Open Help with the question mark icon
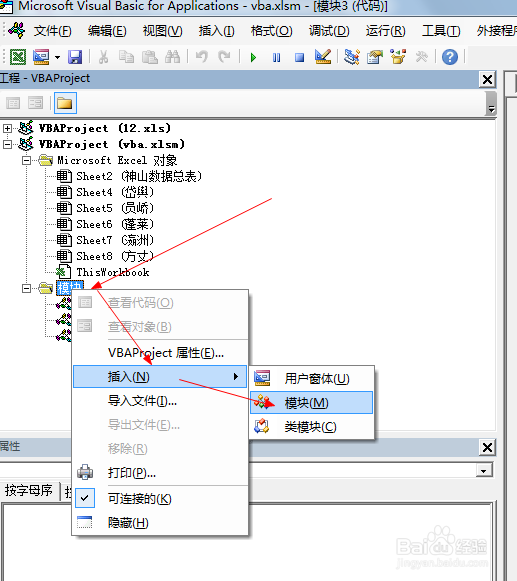The image size is (517, 581). click(x=450, y=57)
